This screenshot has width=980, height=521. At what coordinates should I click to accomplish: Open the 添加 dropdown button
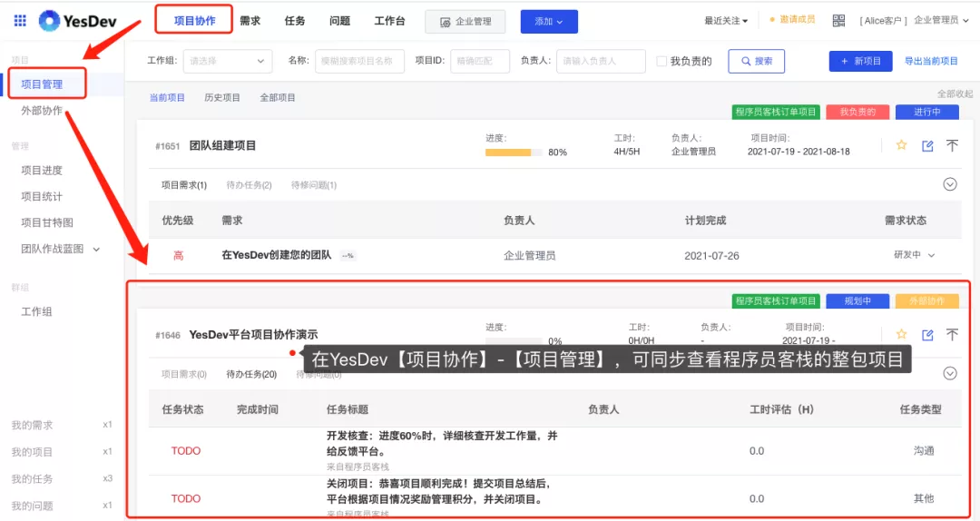click(x=549, y=22)
